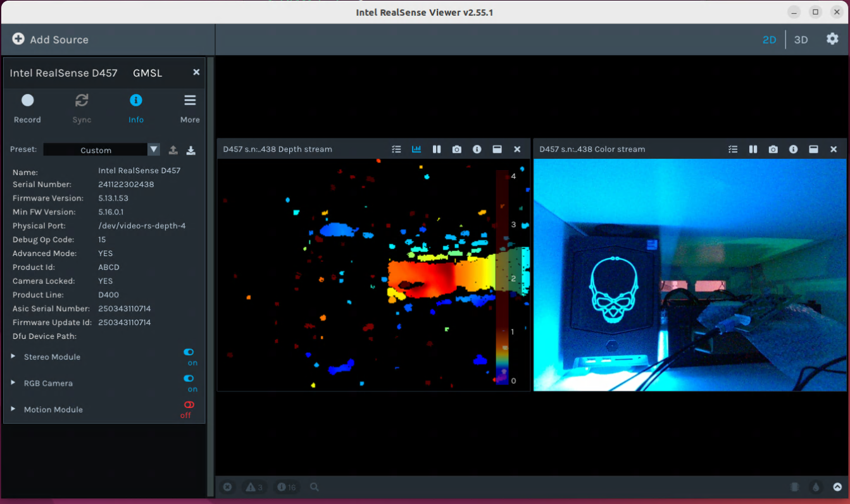Image resolution: width=850 pixels, height=504 pixels.
Task: Minimize the RealSense Viewer window
Action: coord(793,12)
